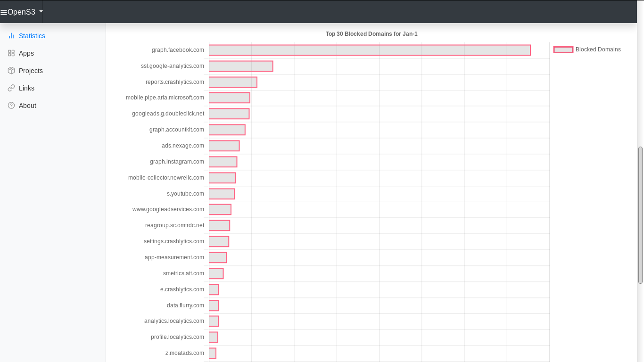This screenshot has width=644, height=362.
Task: Click the googleads.g.doubleclick.net bar
Action: point(229,114)
